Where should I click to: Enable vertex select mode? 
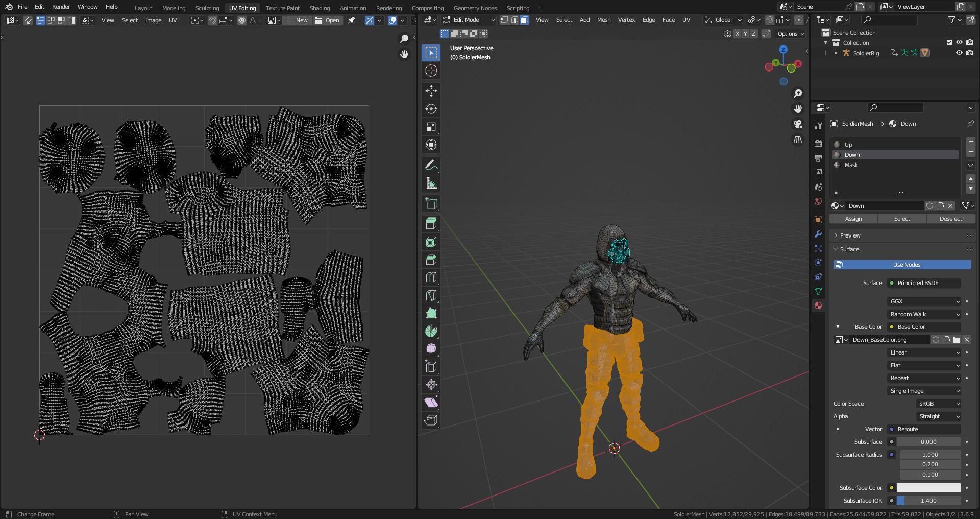click(x=504, y=20)
